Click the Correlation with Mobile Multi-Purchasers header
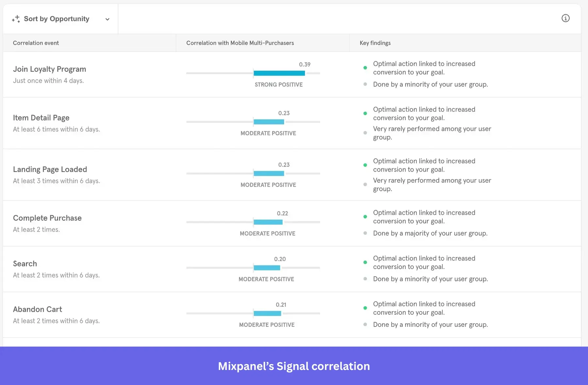 click(x=240, y=43)
